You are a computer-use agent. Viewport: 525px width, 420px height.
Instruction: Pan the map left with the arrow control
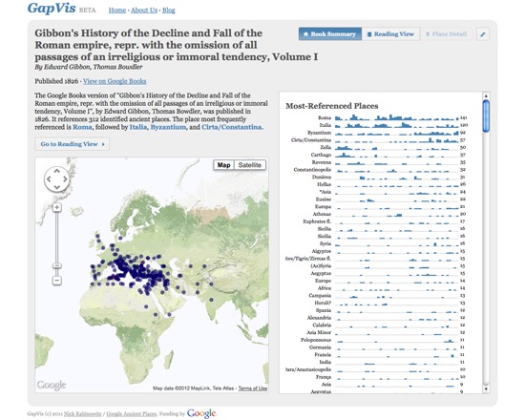tap(49, 179)
